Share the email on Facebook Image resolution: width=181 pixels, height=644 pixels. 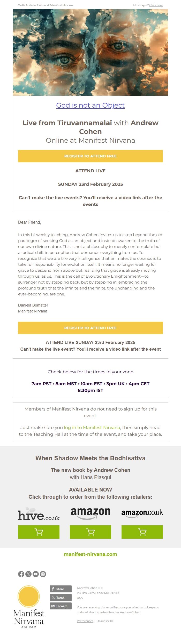(61, 589)
